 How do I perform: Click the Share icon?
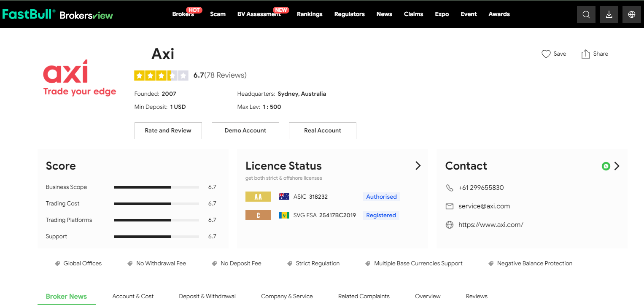(585, 54)
